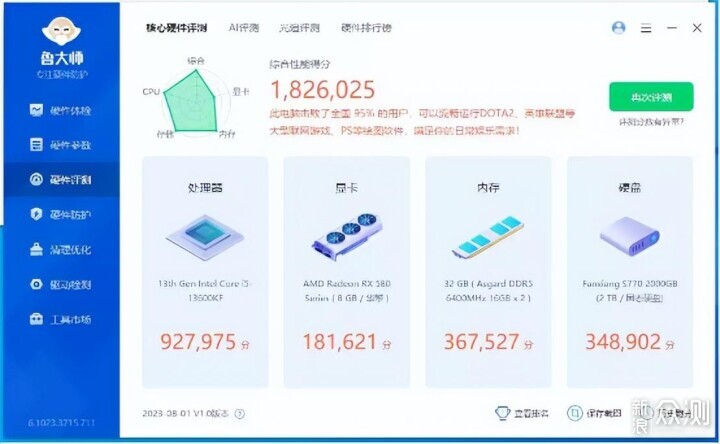The image size is (720, 444).
Task: Click the AMD Radeon RX 580 text
Action: 347,291
